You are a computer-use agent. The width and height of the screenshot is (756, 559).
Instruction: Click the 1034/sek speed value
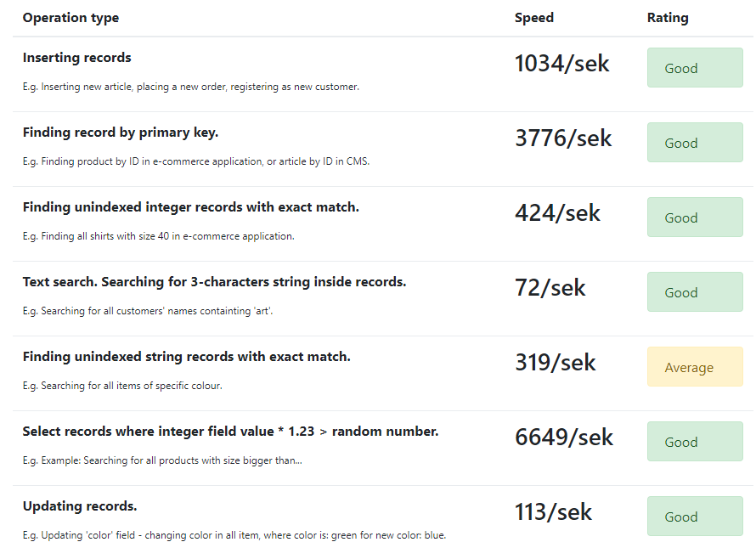coord(562,63)
